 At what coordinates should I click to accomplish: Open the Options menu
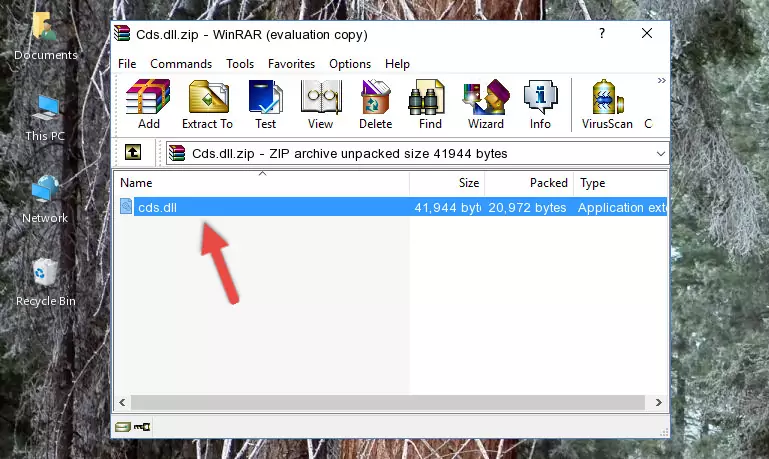click(350, 64)
